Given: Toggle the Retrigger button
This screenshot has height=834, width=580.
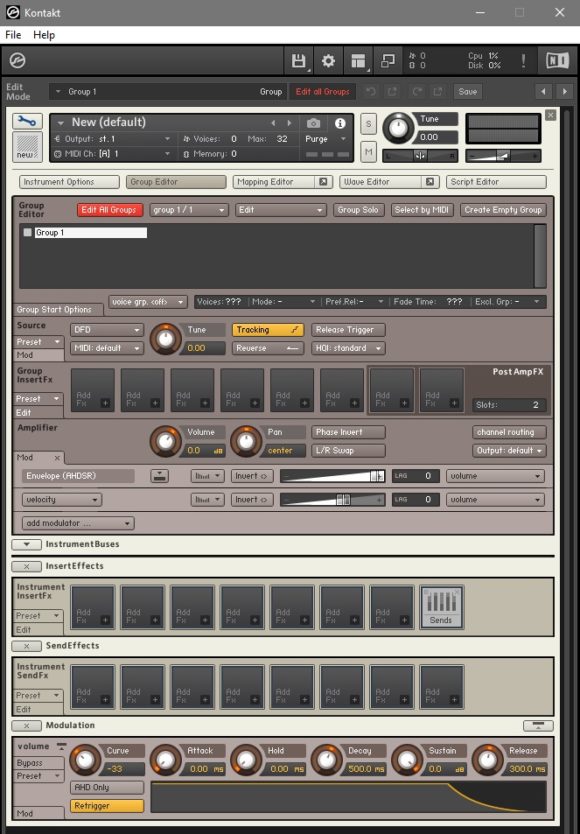Looking at the screenshot, I should [x=107, y=806].
